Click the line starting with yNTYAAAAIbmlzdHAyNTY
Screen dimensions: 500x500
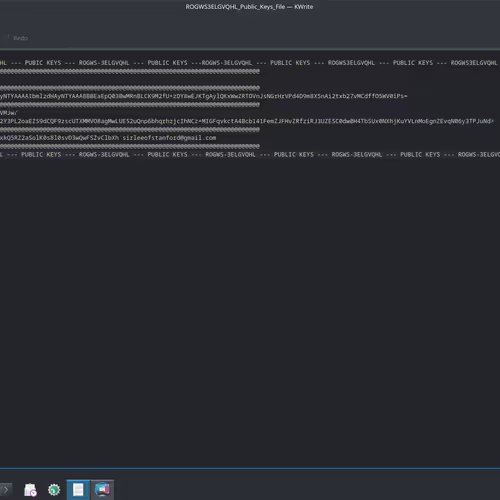[203, 96]
